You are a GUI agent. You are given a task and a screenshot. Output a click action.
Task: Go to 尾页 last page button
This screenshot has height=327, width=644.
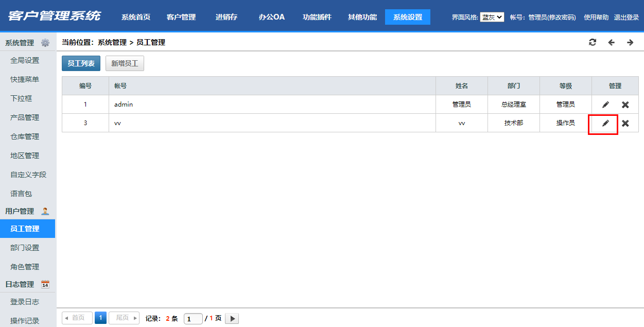[124, 318]
